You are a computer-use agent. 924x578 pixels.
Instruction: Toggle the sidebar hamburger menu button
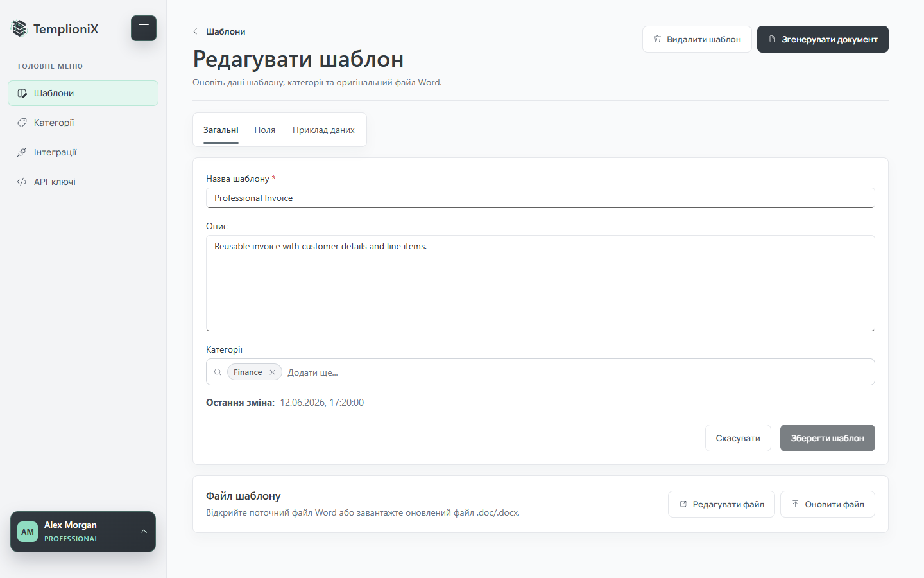coord(144,28)
